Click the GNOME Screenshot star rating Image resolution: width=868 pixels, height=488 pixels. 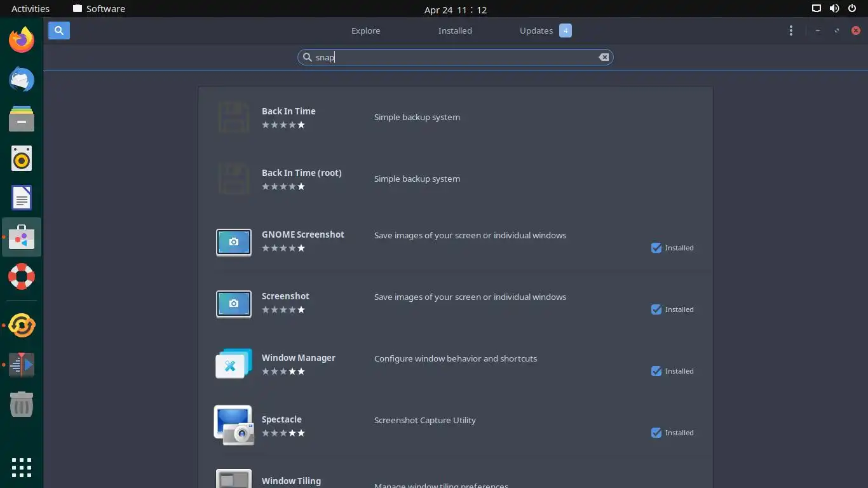coord(283,248)
